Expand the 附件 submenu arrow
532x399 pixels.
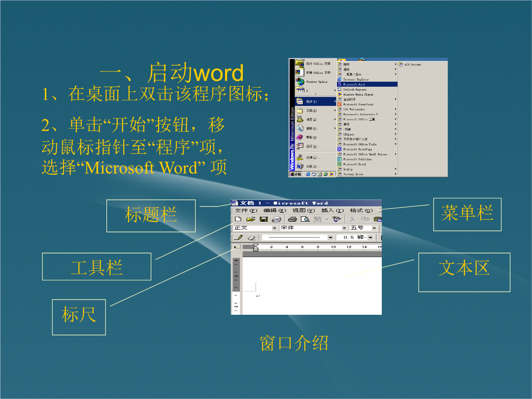tap(395, 64)
